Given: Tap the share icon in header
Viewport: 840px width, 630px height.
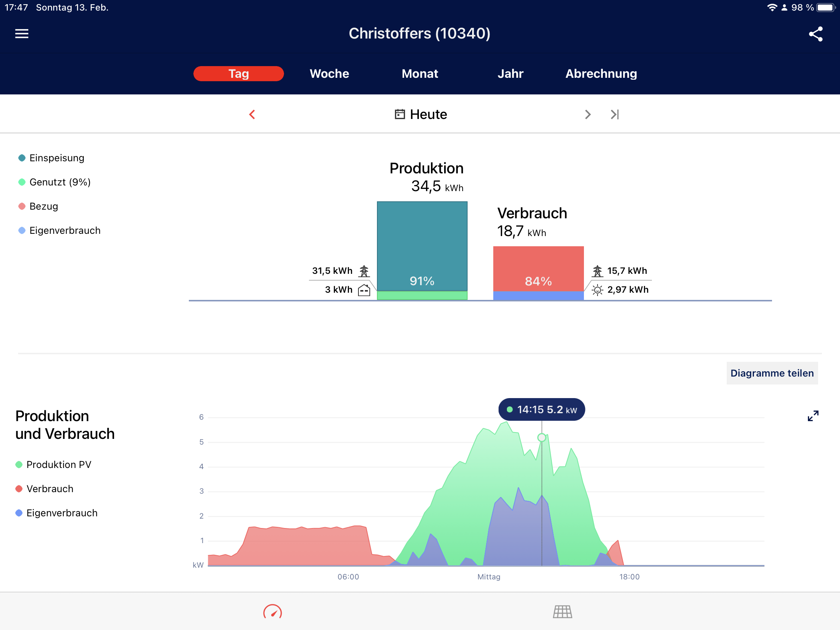Looking at the screenshot, I should coord(815,34).
